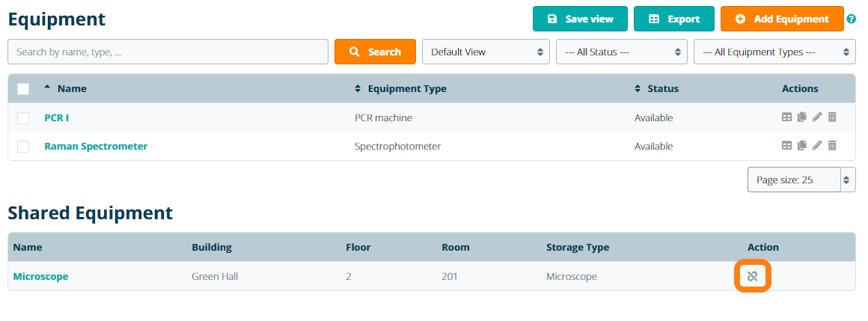Toggle the select-all checkbox in table header
Image resolution: width=868 pixels, height=321 pixels.
tap(23, 89)
